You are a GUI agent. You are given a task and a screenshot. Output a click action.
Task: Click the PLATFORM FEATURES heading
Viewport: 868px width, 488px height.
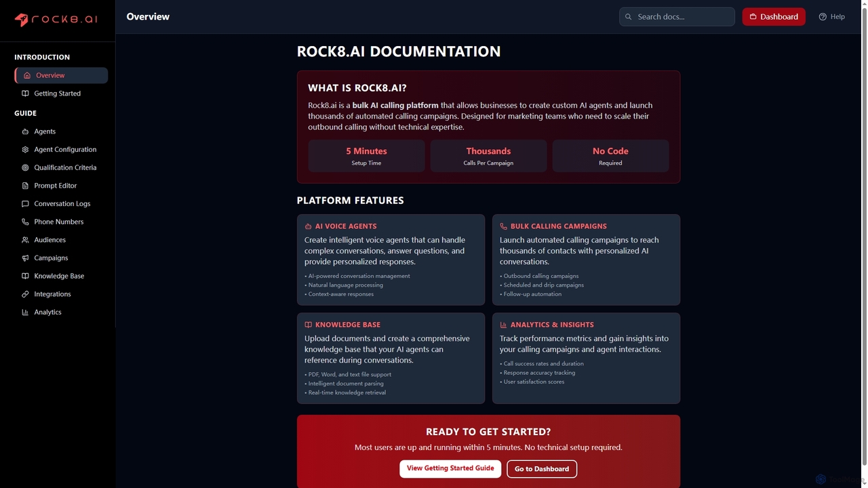351,201
